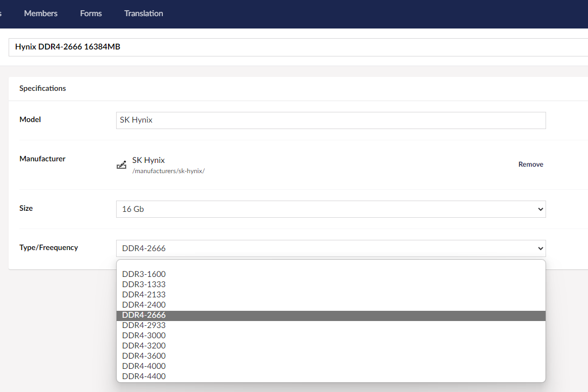The height and width of the screenshot is (392, 588).
Task: Open the Members menu item
Action: click(40, 13)
